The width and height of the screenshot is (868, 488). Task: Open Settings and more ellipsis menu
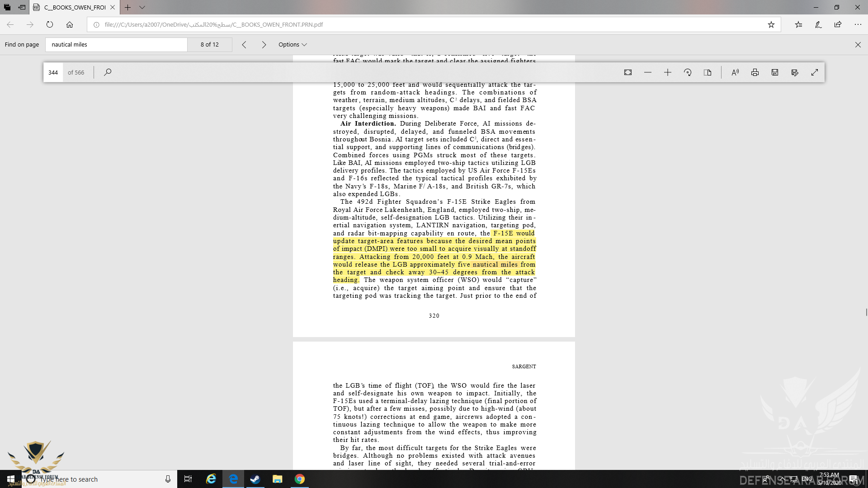click(858, 24)
